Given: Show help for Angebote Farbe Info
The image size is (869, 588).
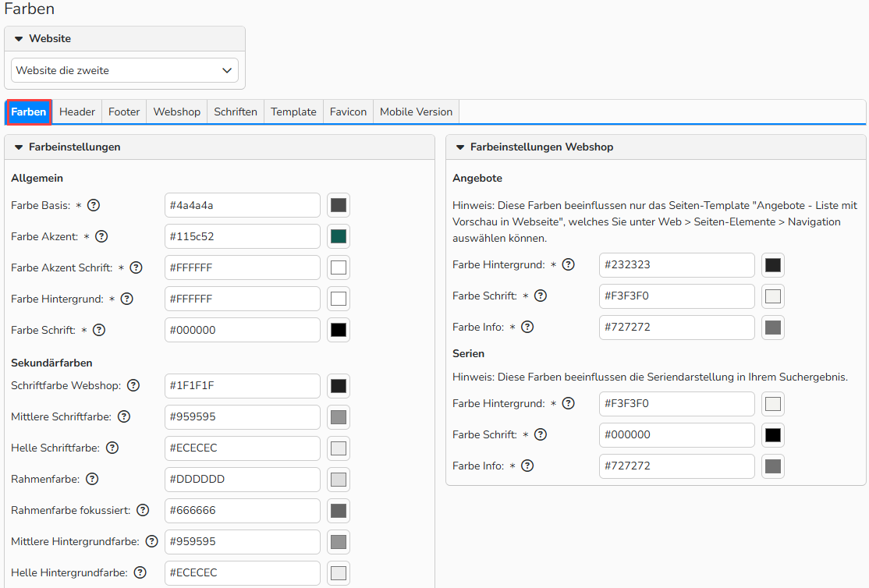Looking at the screenshot, I should tap(527, 327).
